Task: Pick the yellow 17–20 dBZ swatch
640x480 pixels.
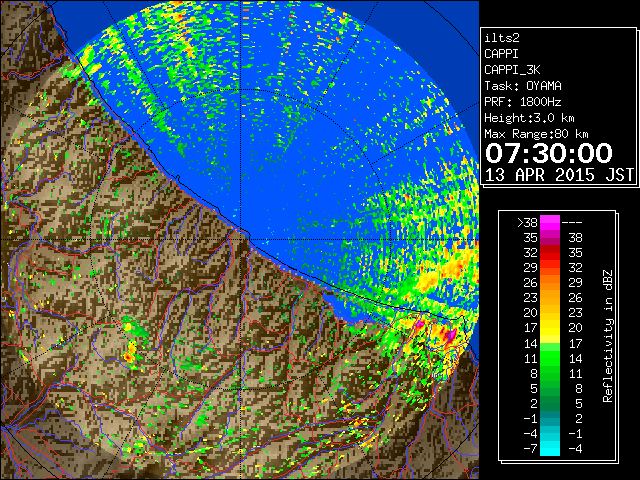Action: (550, 328)
